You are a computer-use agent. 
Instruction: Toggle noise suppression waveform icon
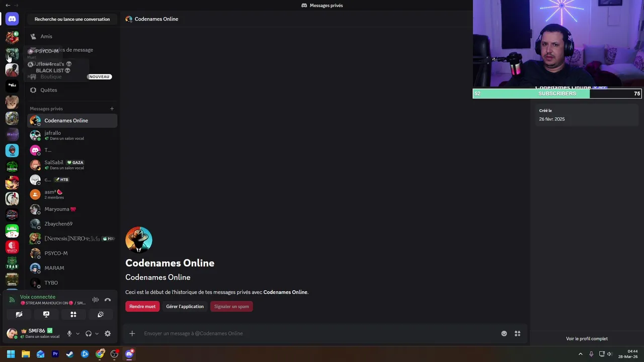click(x=96, y=300)
